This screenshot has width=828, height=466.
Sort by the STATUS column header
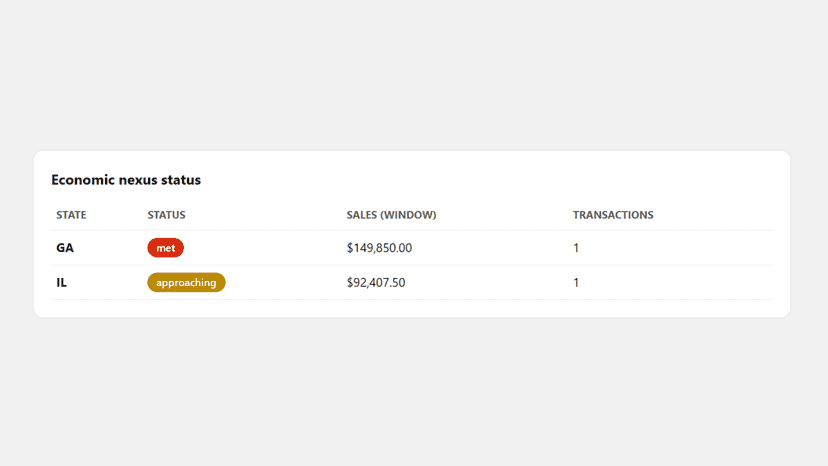pos(166,215)
